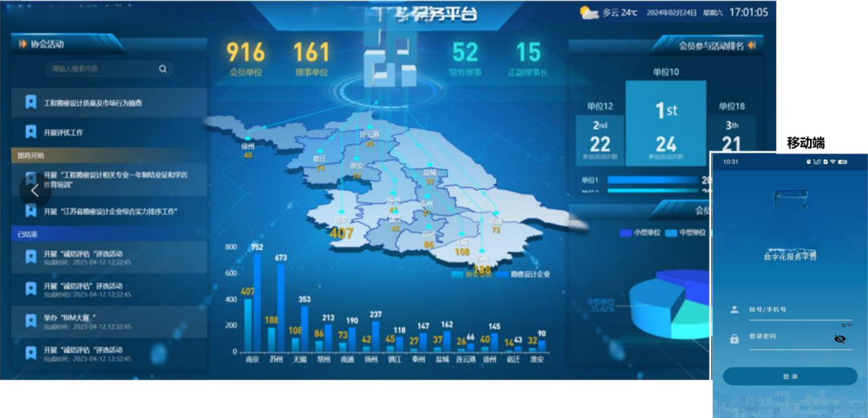Click the date 2024年02月24日
The width and height of the screenshot is (868, 418).
pyautogui.click(x=671, y=13)
